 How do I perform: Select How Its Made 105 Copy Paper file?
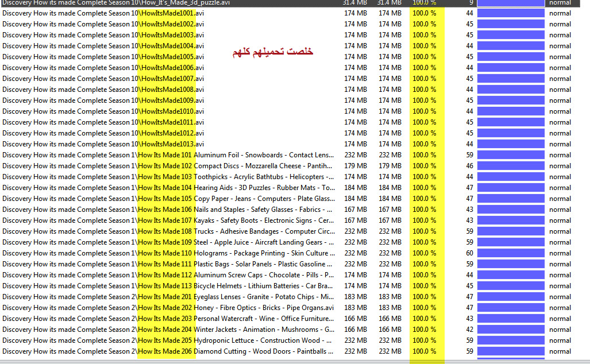coord(168,199)
